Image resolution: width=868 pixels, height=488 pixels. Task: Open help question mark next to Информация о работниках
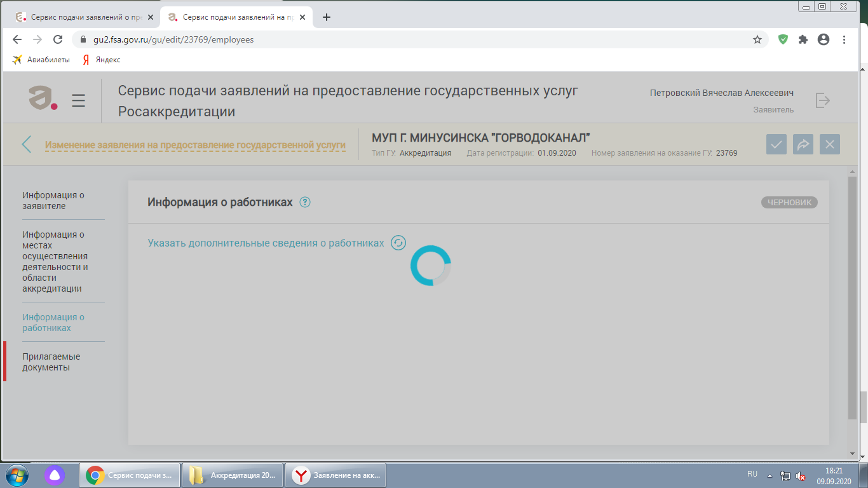[305, 202]
